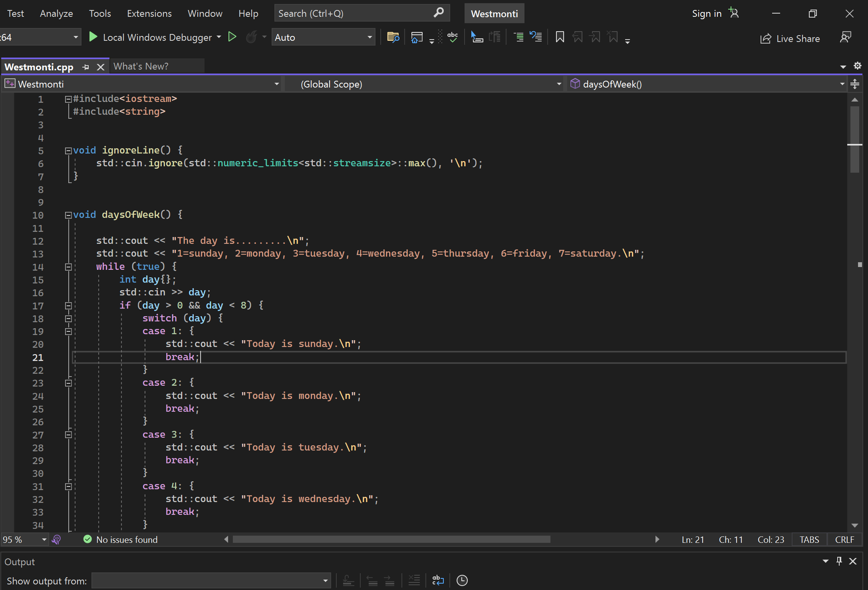
Task: Click the Sign in link
Action: coord(706,13)
